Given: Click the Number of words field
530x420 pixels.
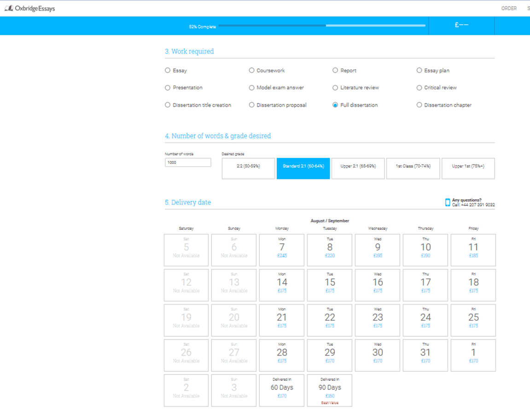Looking at the screenshot, I should (188, 162).
